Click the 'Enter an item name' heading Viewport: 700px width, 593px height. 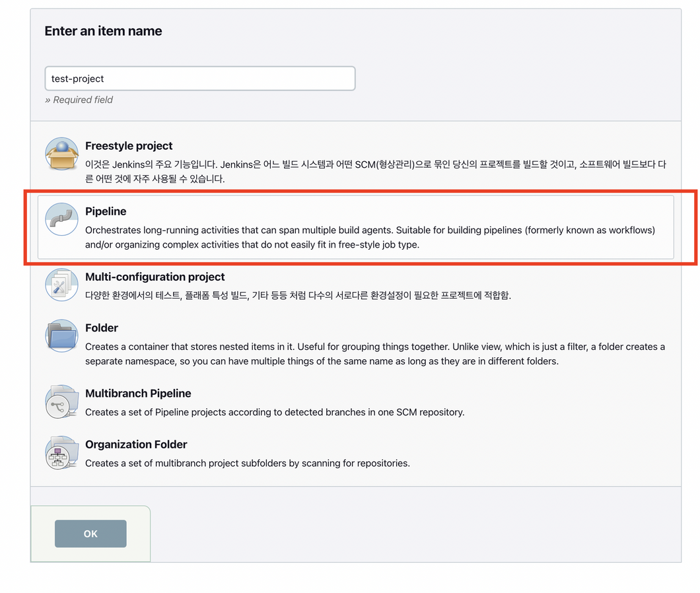103,31
